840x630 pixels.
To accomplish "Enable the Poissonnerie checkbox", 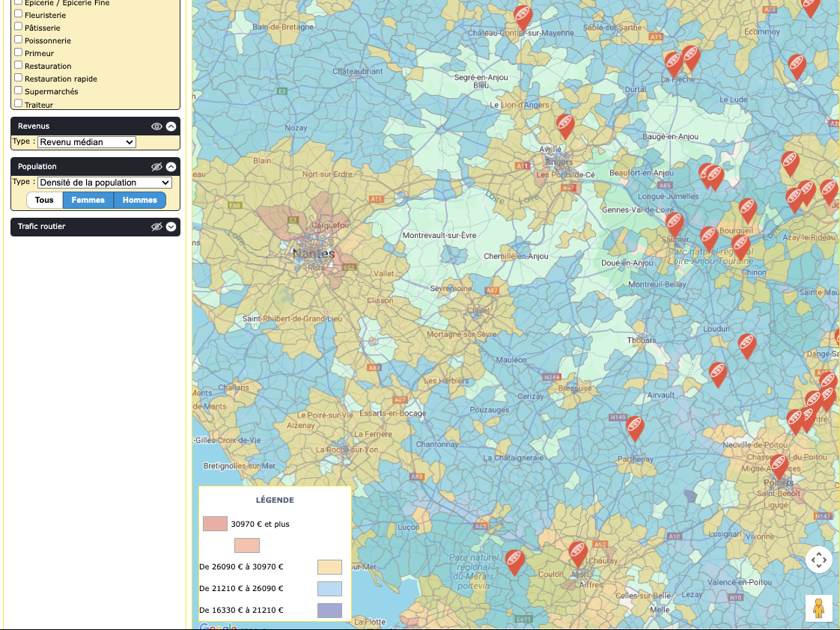I will coord(18,40).
